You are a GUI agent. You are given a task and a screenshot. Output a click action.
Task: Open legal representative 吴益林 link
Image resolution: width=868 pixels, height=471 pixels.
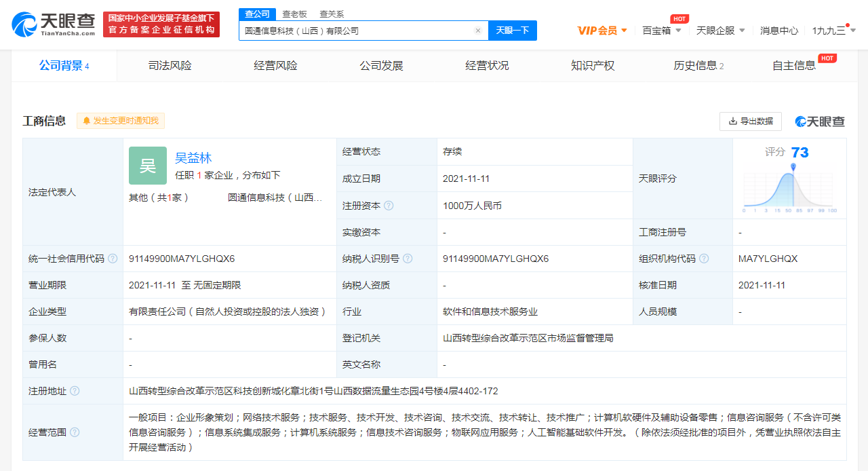point(193,158)
